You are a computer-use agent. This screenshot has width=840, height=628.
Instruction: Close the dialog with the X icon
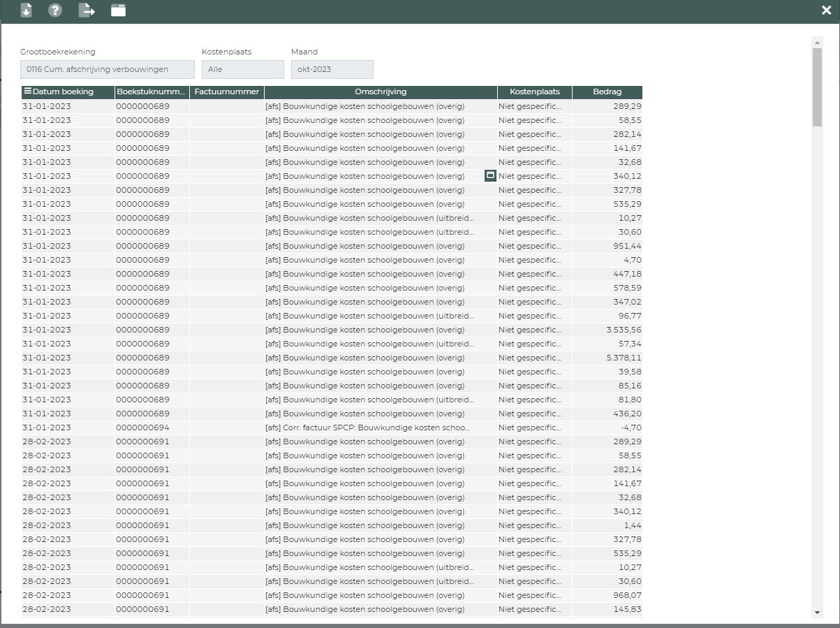pos(826,10)
